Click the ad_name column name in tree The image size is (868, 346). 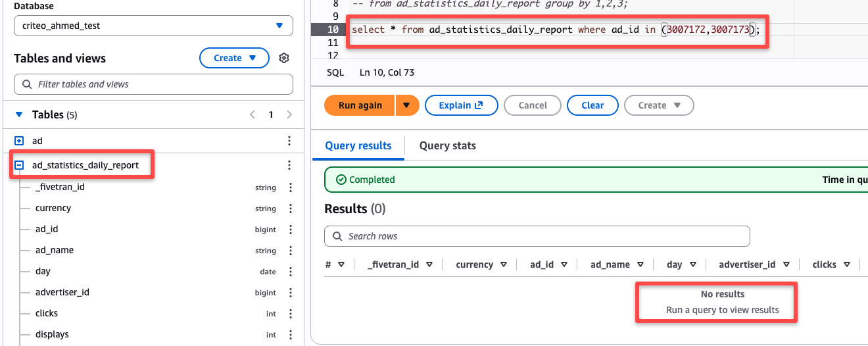click(55, 250)
